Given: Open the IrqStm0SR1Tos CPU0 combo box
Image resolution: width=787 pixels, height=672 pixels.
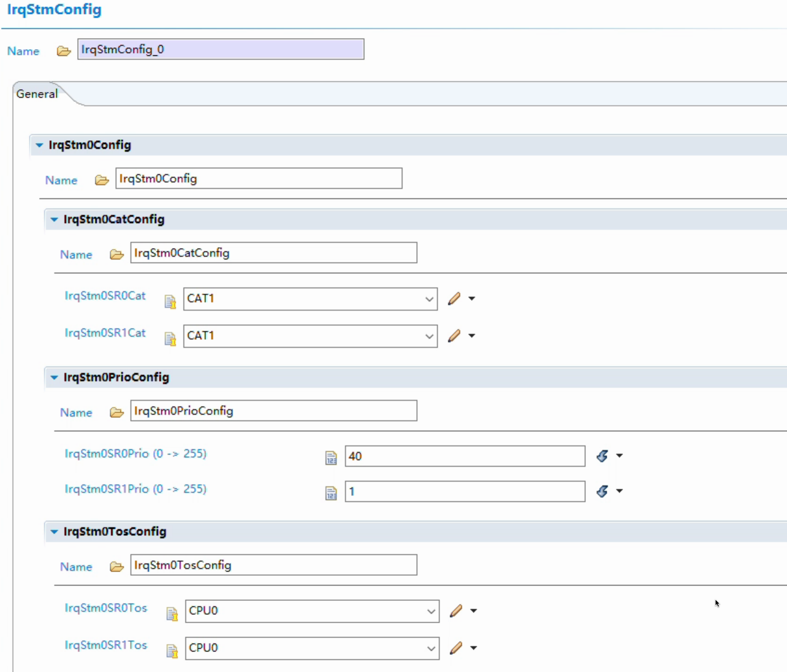Looking at the screenshot, I should [x=312, y=648].
